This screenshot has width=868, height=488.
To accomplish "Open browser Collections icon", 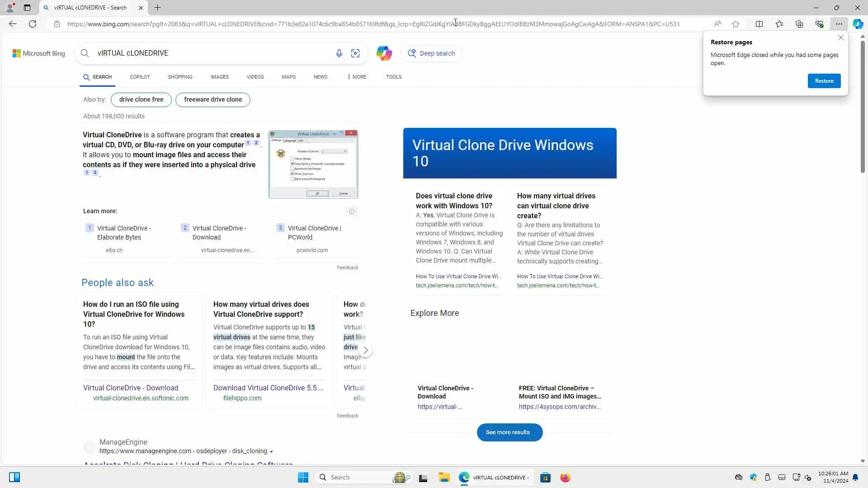I will pyautogui.click(x=799, y=24).
